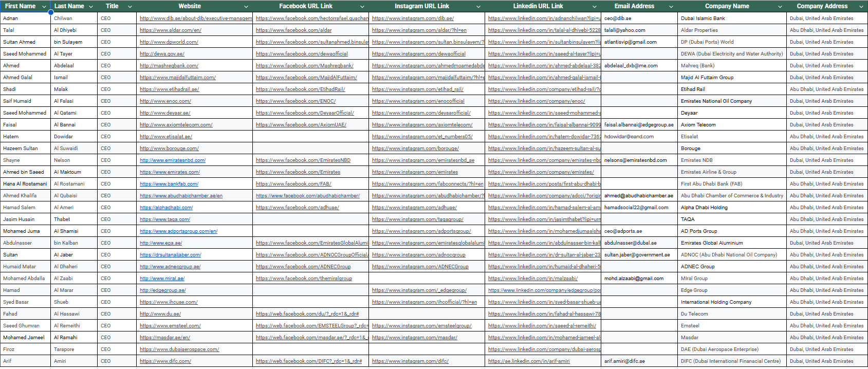Open the instagram.com/adnocgroup link
This screenshot has height=369, width=868.
(419, 255)
